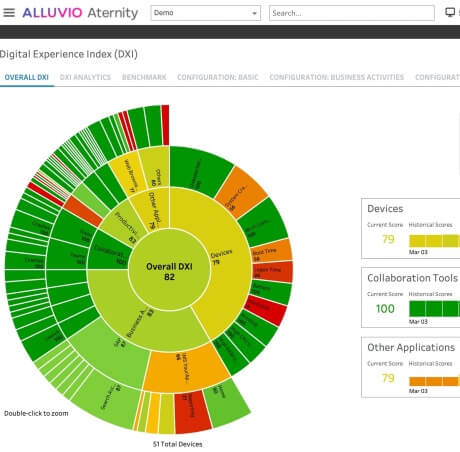Click the green Collaboration Tools historical bar
The height and width of the screenshot is (452, 460).
click(x=434, y=308)
